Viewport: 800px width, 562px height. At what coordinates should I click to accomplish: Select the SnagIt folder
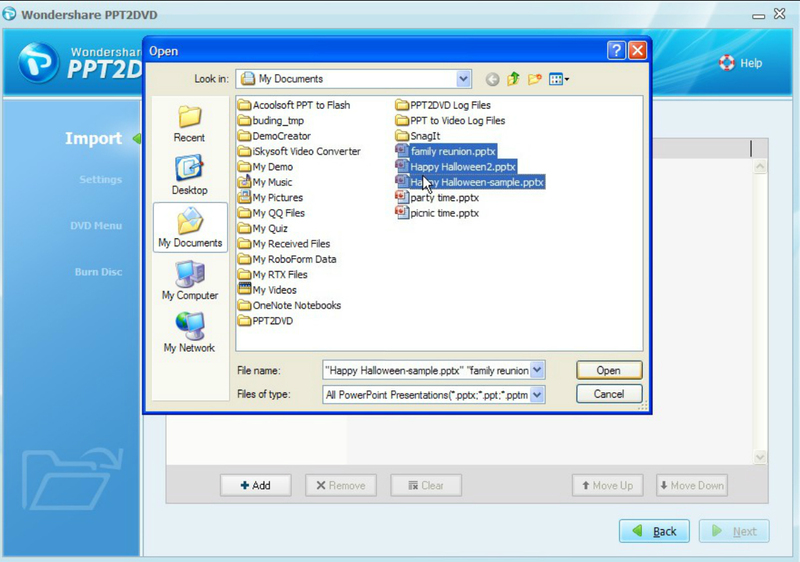point(418,136)
